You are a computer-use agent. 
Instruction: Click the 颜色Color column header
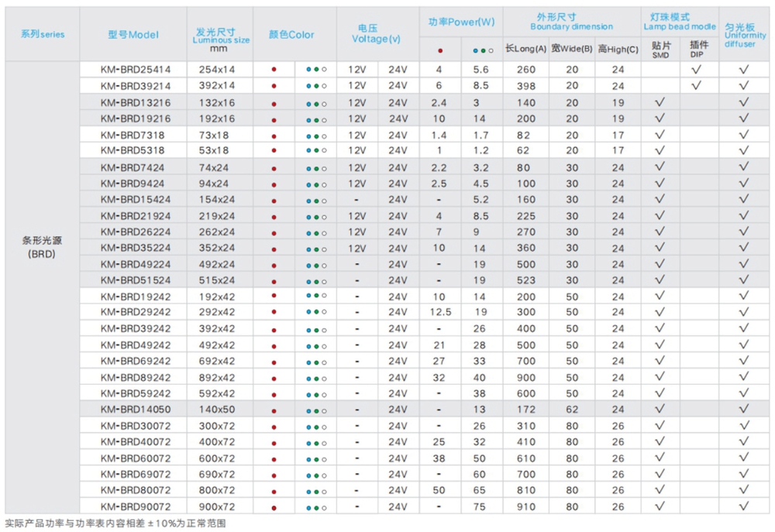click(x=291, y=35)
